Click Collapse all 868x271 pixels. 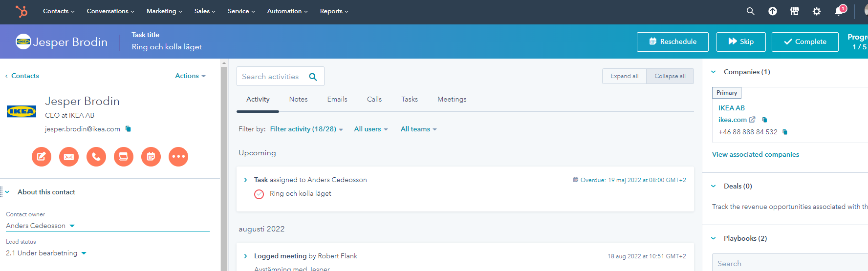pyautogui.click(x=670, y=76)
